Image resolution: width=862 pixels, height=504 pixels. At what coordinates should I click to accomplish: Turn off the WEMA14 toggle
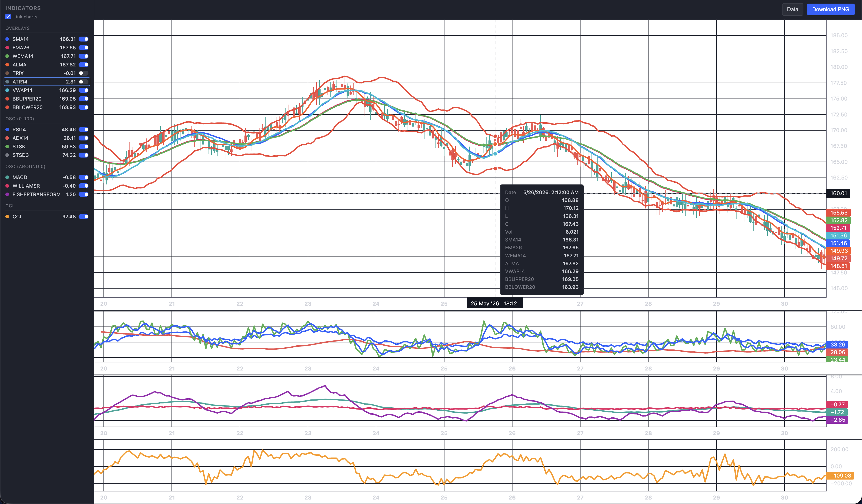click(84, 56)
